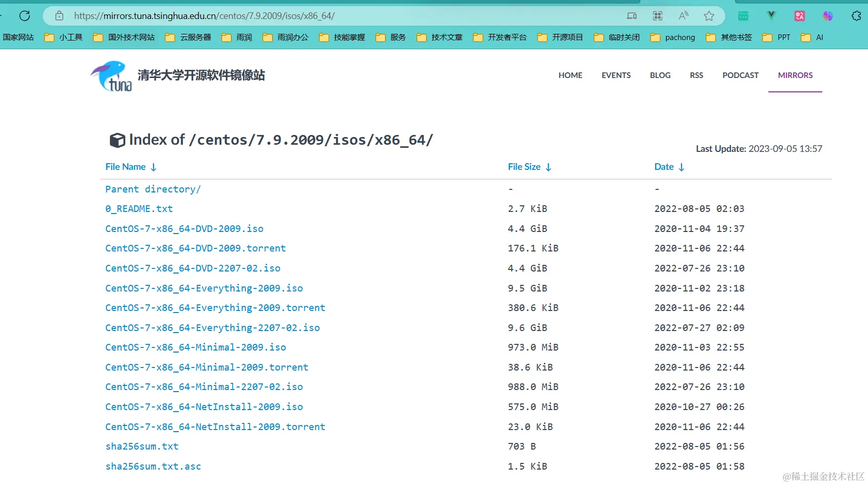868x485 pixels.
Task: Download CentOS-7-x86_64-Everything-2009.iso
Action: coord(204,288)
